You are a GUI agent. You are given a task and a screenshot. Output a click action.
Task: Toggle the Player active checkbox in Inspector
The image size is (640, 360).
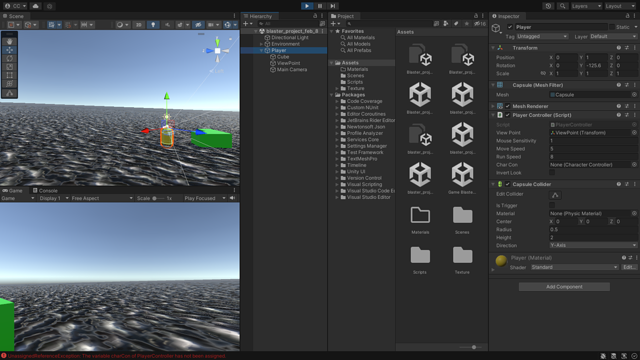(510, 27)
